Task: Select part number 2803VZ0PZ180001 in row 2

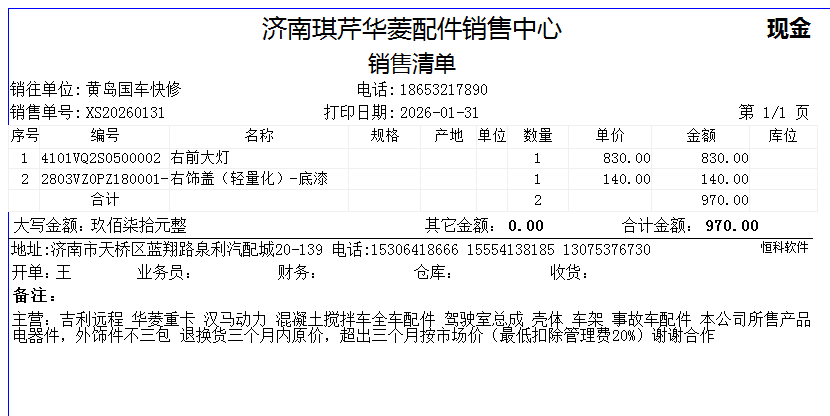Action: click(101, 179)
